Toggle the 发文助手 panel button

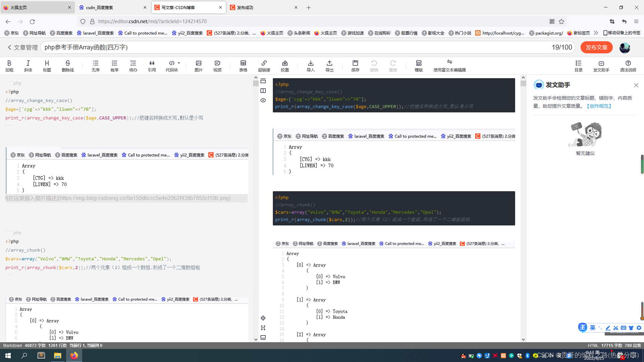click(601, 66)
